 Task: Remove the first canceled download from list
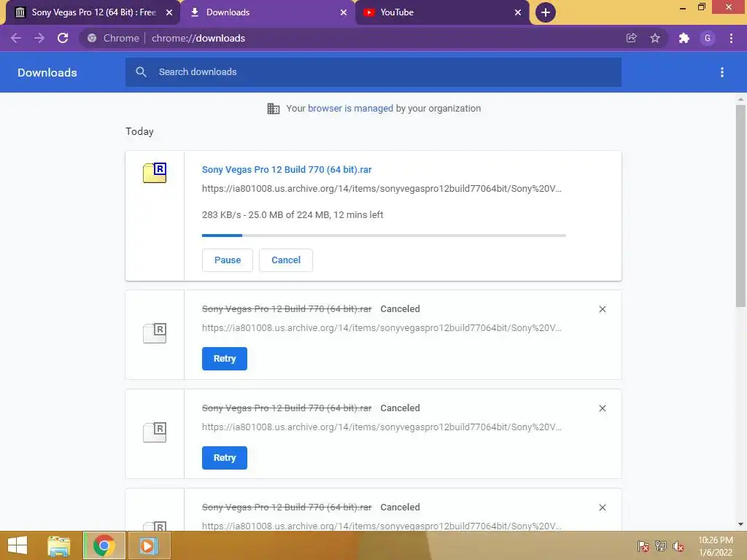coord(602,309)
